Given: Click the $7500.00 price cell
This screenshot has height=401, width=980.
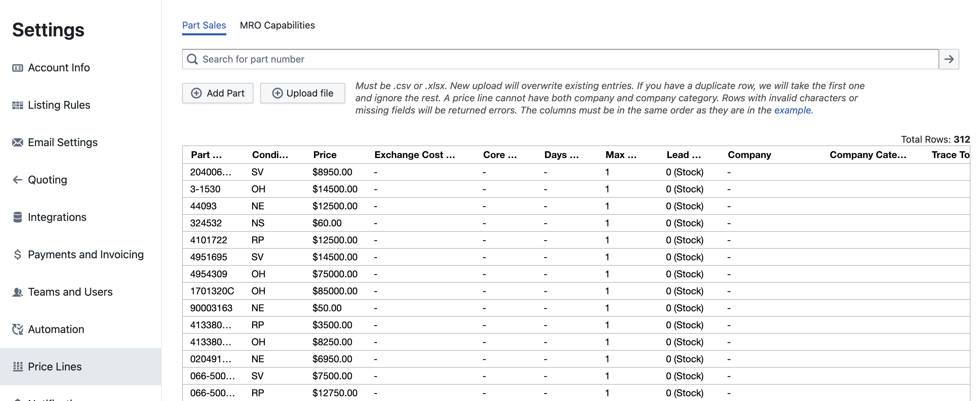Looking at the screenshot, I should 332,376.
